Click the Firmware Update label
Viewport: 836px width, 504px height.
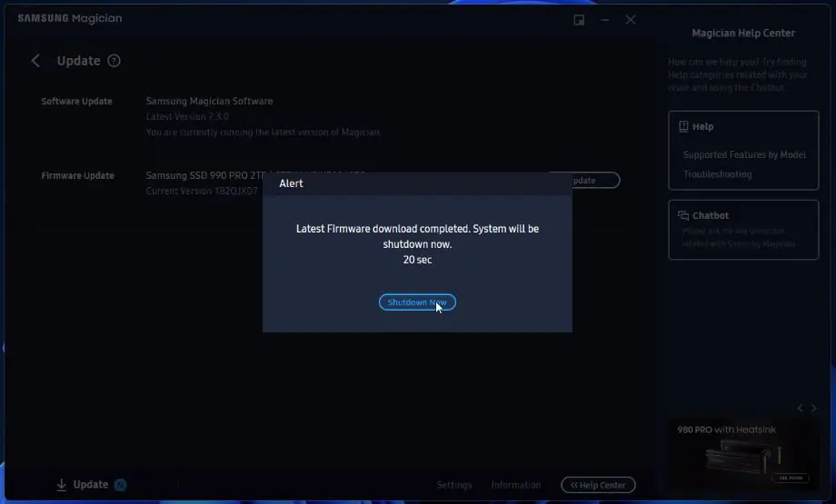click(78, 175)
